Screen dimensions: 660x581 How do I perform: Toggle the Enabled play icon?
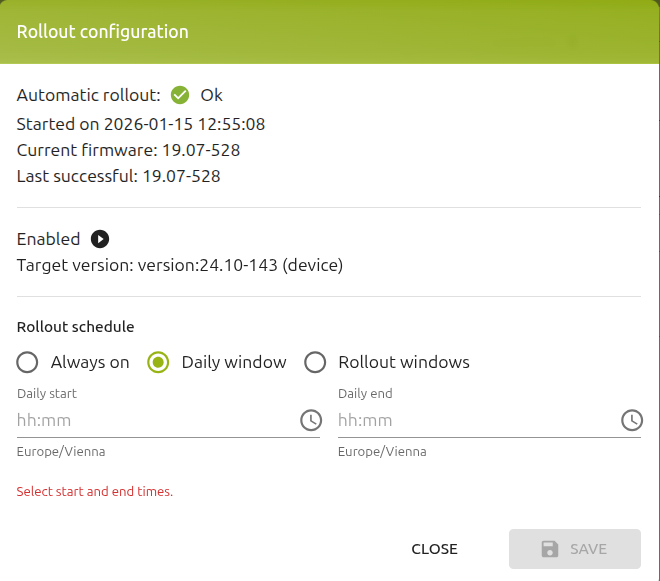pos(100,239)
